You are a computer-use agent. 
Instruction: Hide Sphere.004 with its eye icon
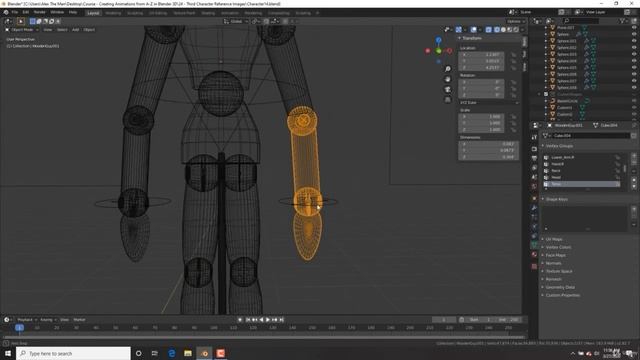[634, 61]
